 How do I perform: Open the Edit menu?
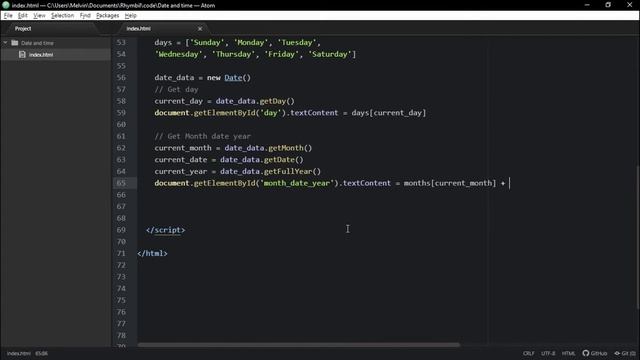(23, 16)
